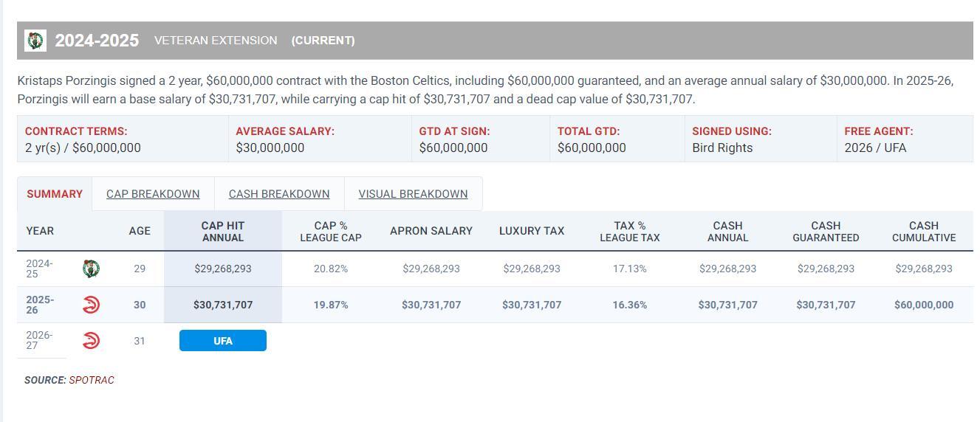Viewport: 980px width, 422px height.
Task: Click the Cash Cumulative column header
Action: coord(923,232)
